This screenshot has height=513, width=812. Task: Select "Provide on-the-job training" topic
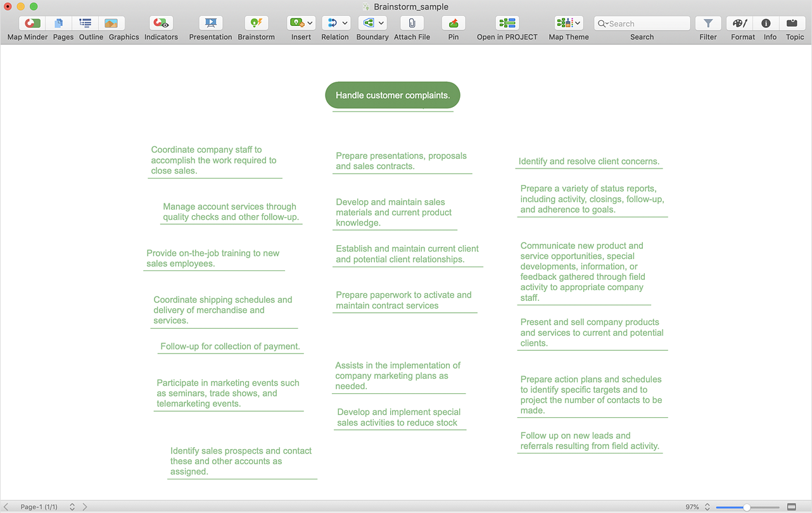(x=213, y=258)
